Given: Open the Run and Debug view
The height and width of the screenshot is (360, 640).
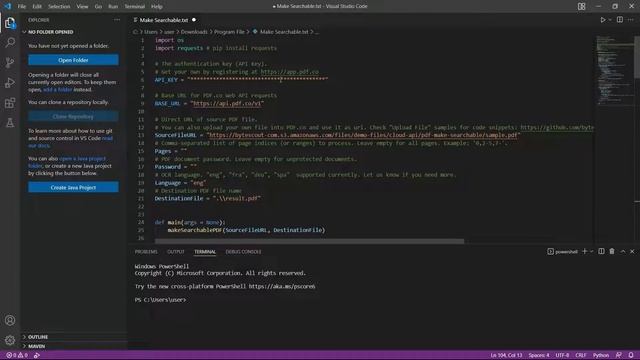Looking at the screenshot, I should 10,82.
